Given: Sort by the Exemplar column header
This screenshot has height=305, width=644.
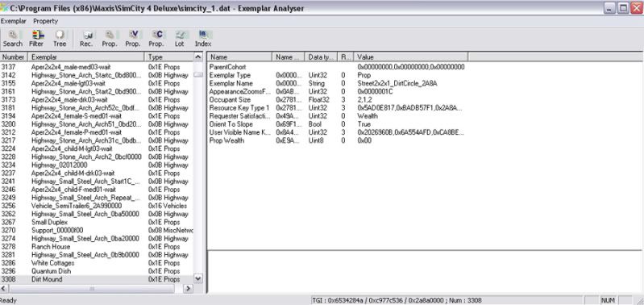Looking at the screenshot, I should click(86, 57).
